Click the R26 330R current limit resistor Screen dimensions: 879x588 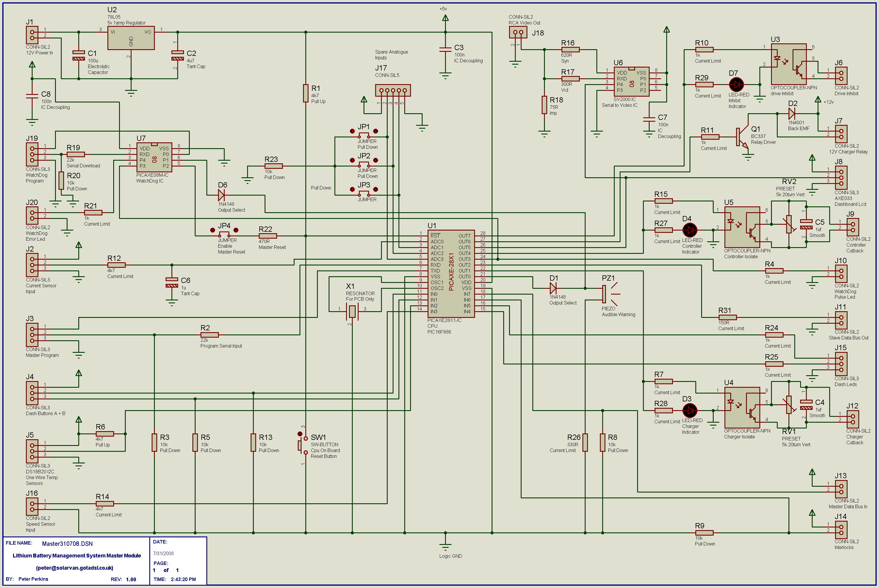point(585,442)
